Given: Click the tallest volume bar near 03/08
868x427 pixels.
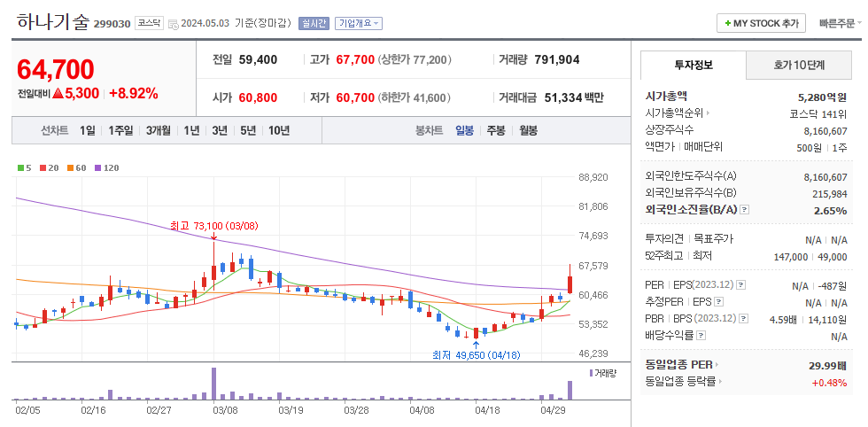Looking at the screenshot, I should tap(214, 384).
